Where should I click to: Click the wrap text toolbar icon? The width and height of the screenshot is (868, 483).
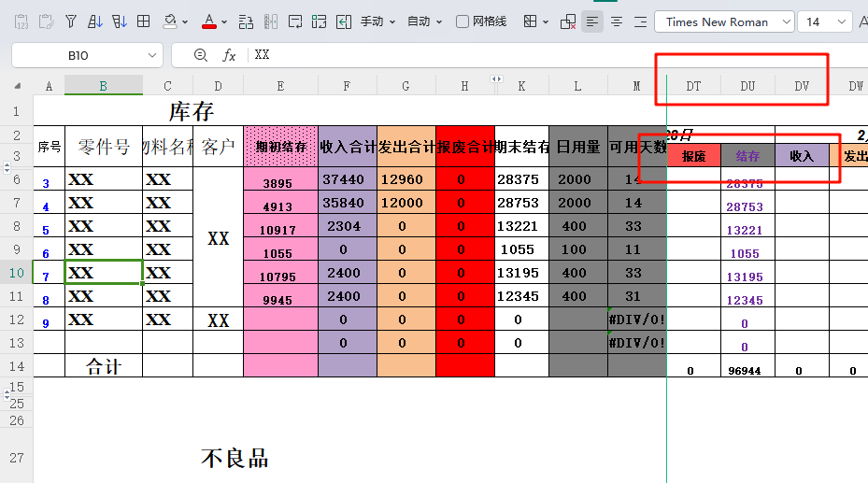click(295, 22)
